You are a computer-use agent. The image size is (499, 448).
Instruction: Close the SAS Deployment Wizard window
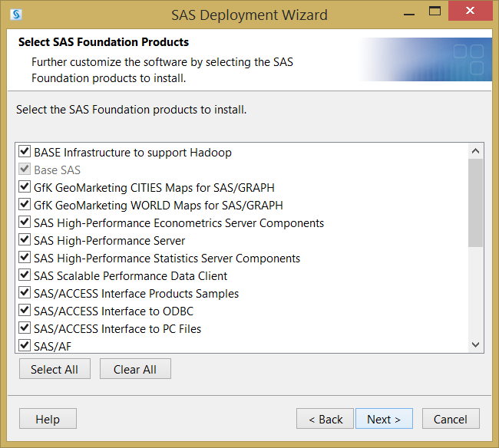tap(470, 11)
